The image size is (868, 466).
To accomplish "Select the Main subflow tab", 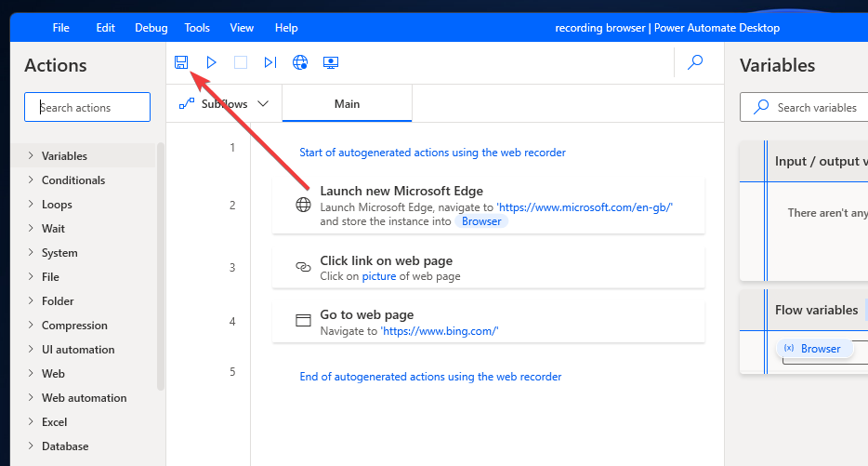I will (x=347, y=103).
